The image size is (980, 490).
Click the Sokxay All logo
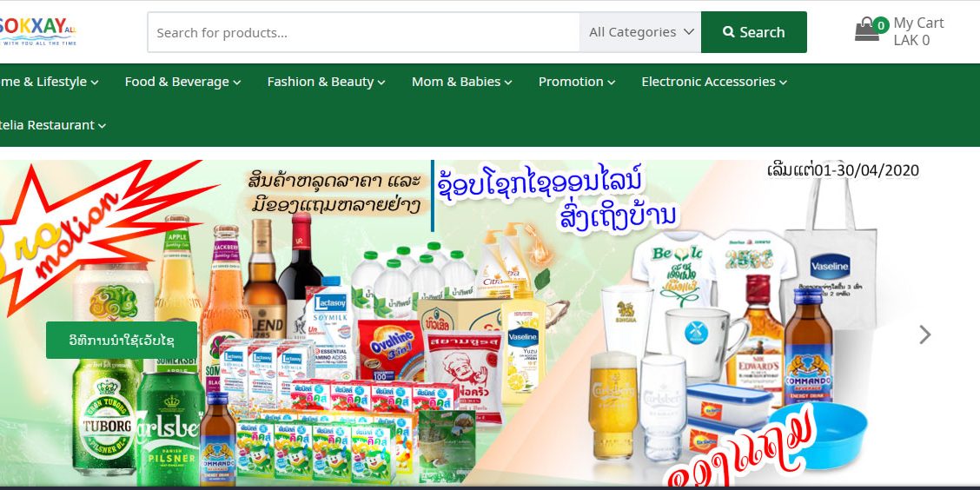click(38, 31)
